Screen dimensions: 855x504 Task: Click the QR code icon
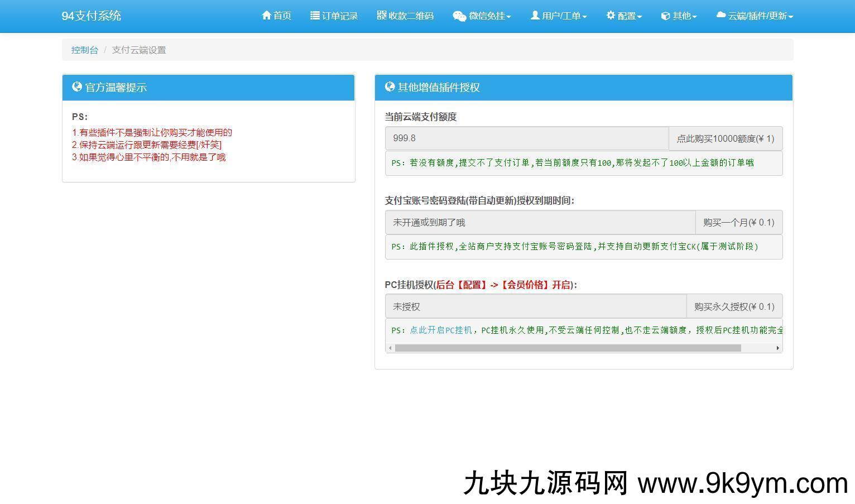coord(382,16)
